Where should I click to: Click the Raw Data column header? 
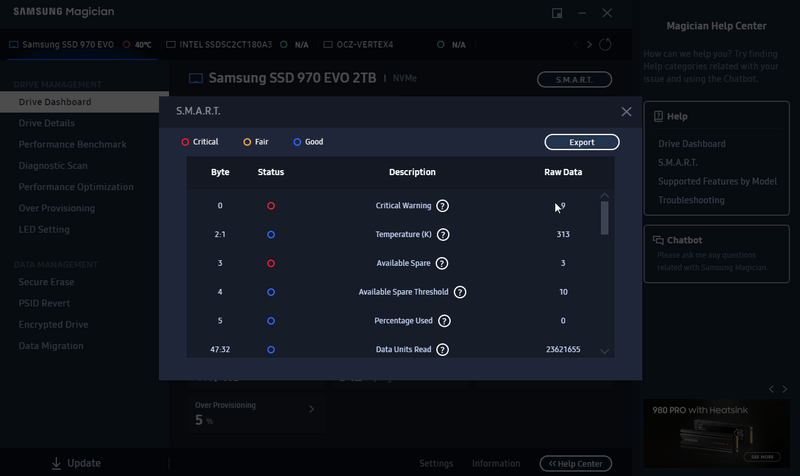[x=563, y=172]
